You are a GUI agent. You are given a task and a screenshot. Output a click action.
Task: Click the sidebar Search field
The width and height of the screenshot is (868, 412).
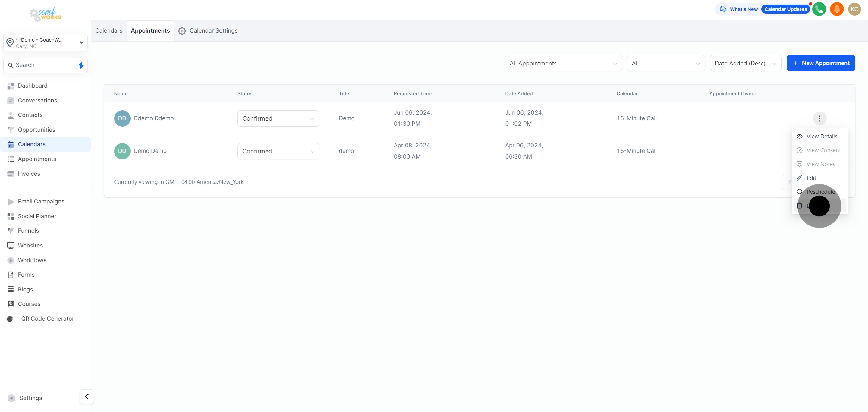[x=40, y=65]
